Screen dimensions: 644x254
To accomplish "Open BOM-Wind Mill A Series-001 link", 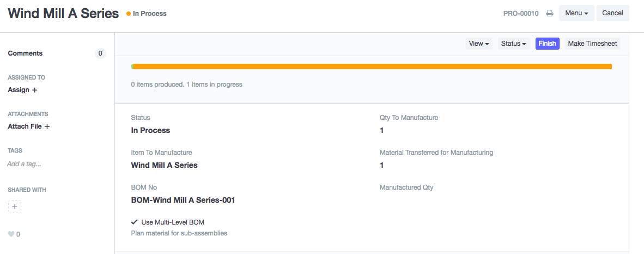I will point(183,200).
